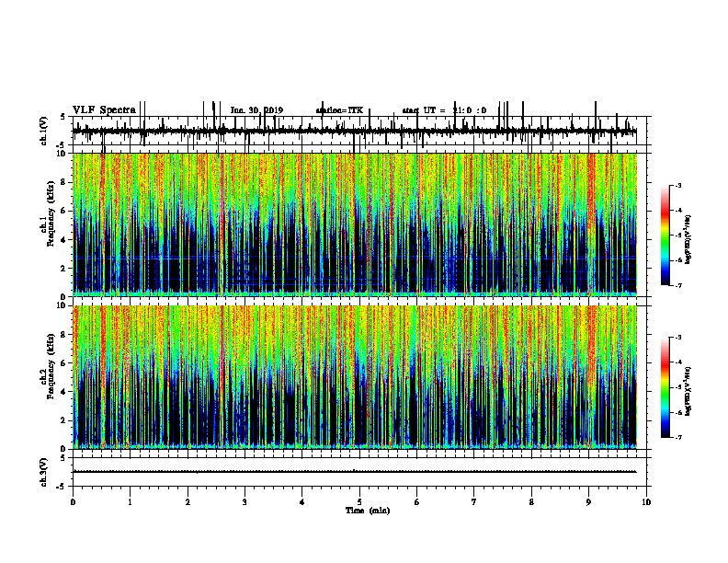Click inside the ch.2 frequency spectrogram
The width and height of the screenshot is (728, 563).
(x=355, y=377)
